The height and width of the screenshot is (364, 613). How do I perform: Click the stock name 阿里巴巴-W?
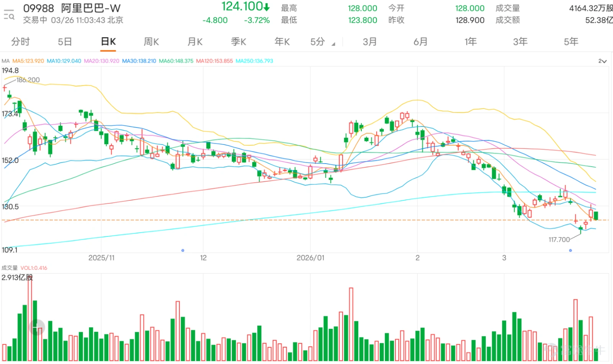[91, 8]
